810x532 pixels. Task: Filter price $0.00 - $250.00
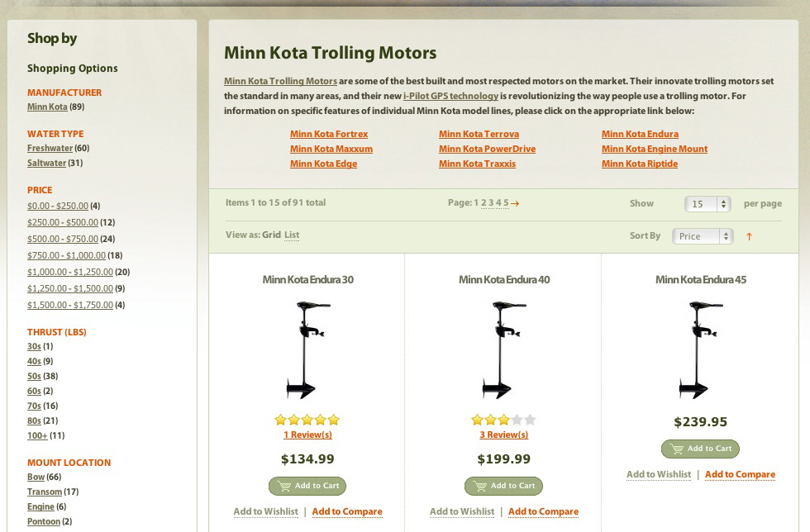click(58, 206)
